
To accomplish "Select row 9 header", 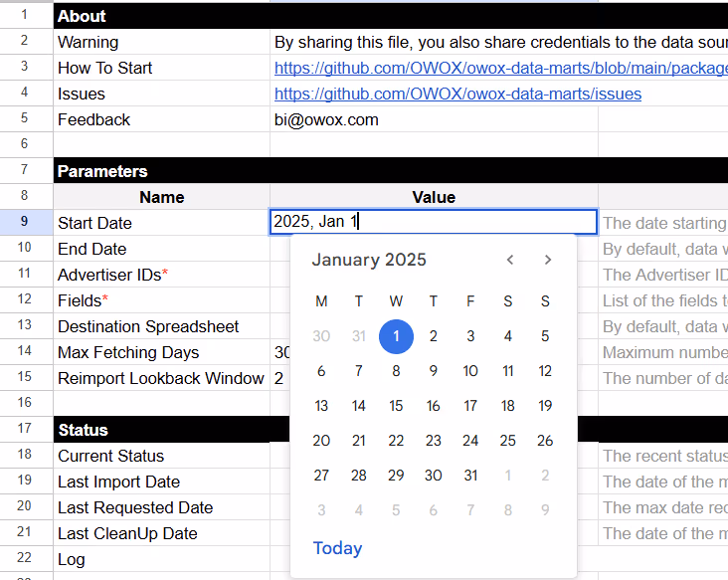I will (25, 222).
